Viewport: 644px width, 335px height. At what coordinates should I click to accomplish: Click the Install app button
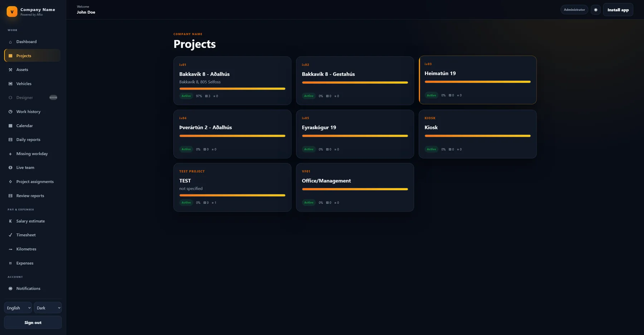pyautogui.click(x=618, y=10)
